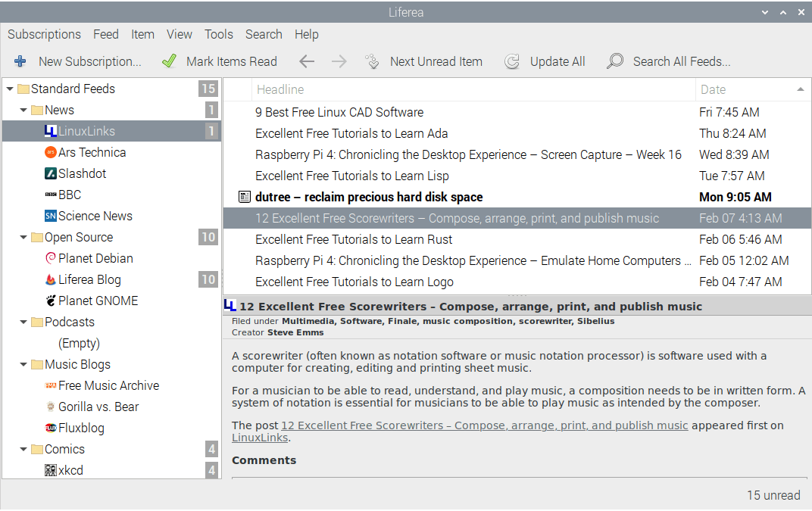The height and width of the screenshot is (511, 812).
Task: Collapse the Comics folder
Action: tap(23, 450)
